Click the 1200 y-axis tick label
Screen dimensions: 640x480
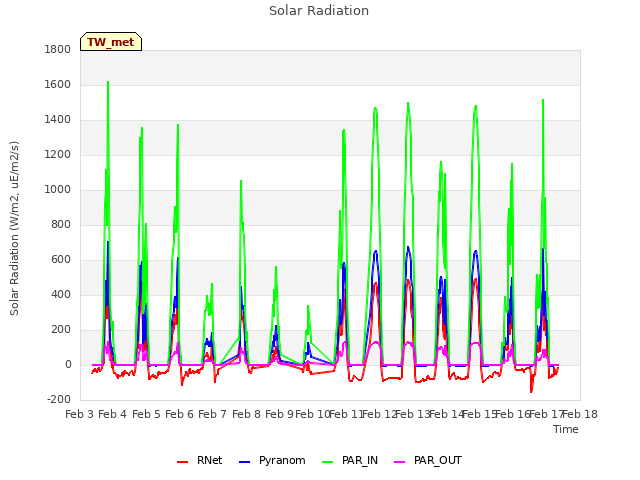58,155
